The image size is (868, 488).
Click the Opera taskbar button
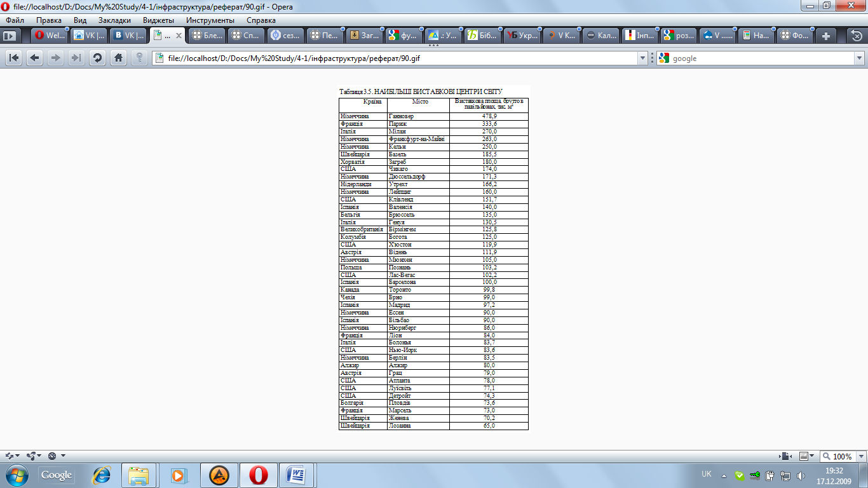(259, 475)
